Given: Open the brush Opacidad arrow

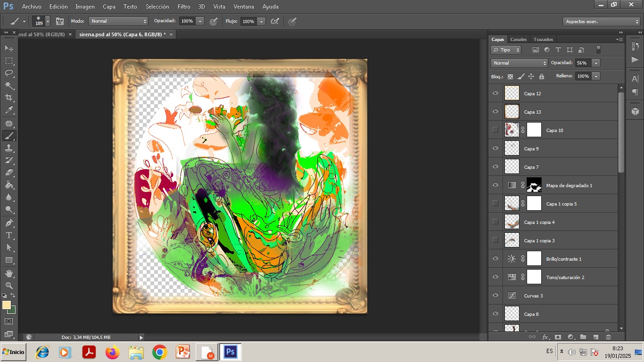Looking at the screenshot, I should pos(200,21).
